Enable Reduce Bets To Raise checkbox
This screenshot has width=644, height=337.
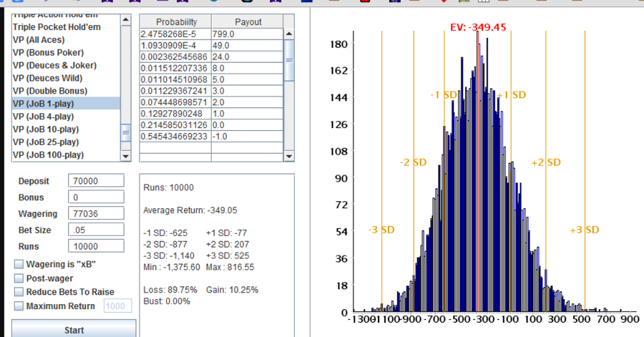[x=19, y=292]
